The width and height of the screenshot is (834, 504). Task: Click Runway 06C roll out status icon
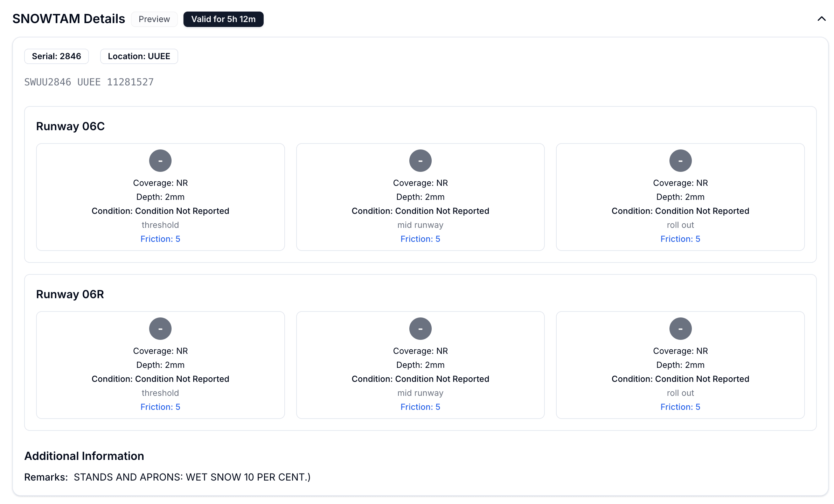click(680, 161)
